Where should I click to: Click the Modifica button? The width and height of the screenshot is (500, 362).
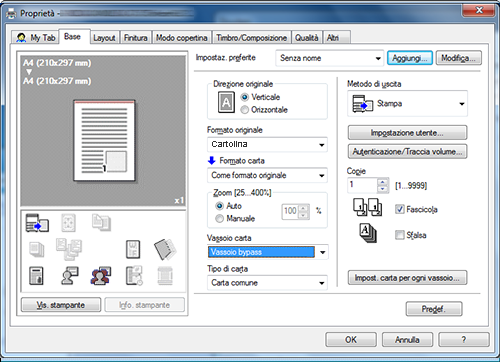[459, 58]
